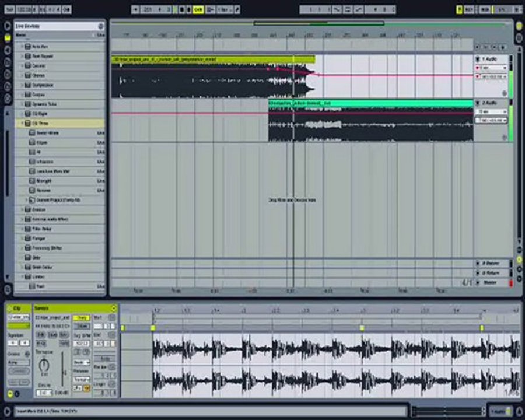Fold the 2 Audio track triangle

478,103
